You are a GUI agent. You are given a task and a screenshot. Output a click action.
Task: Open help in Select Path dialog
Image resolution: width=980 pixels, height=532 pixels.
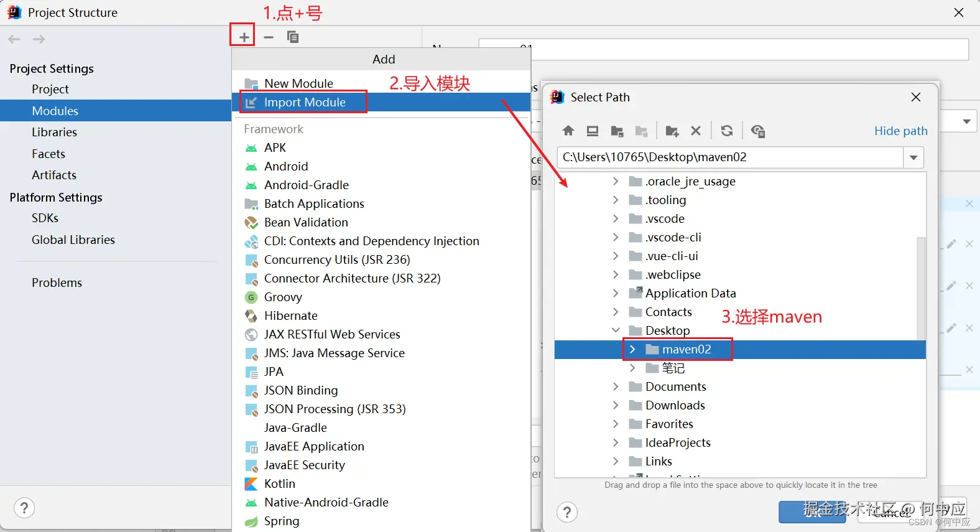567,512
